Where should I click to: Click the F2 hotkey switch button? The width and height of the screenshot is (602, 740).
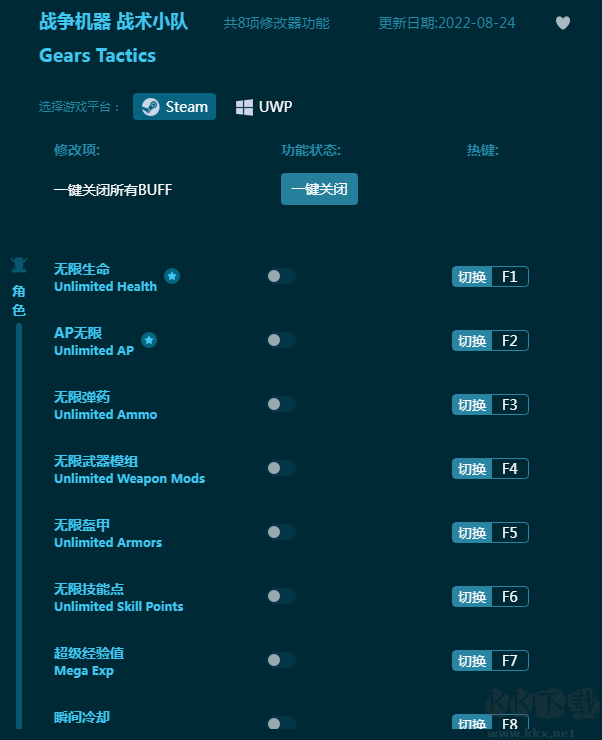point(472,341)
